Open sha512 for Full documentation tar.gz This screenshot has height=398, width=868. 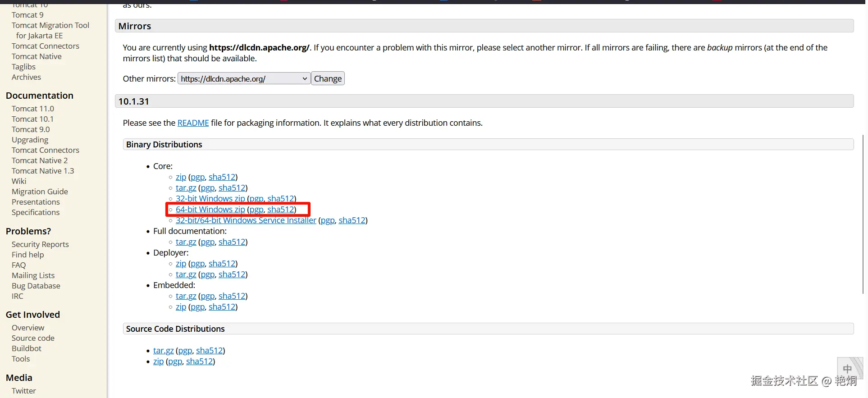coord(232,242)
